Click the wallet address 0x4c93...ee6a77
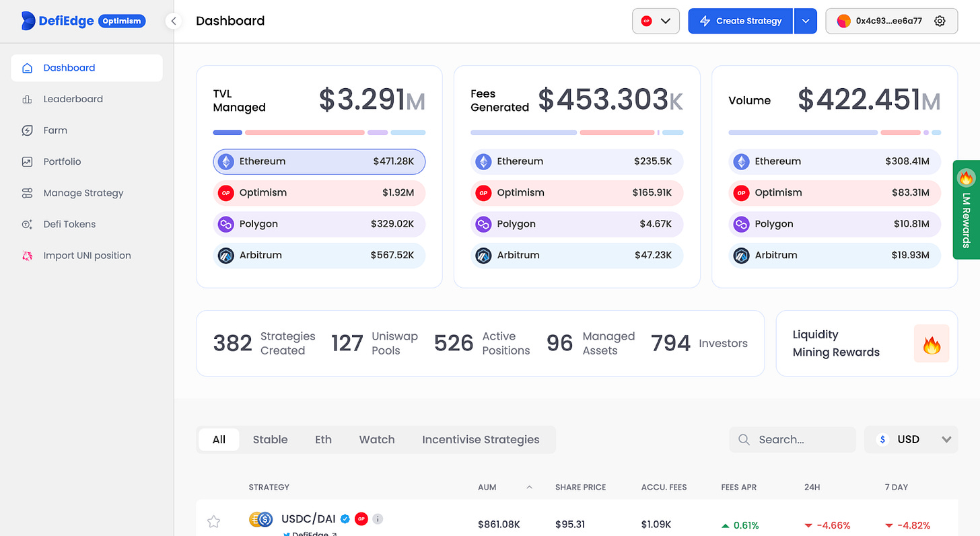 [888, 21]
